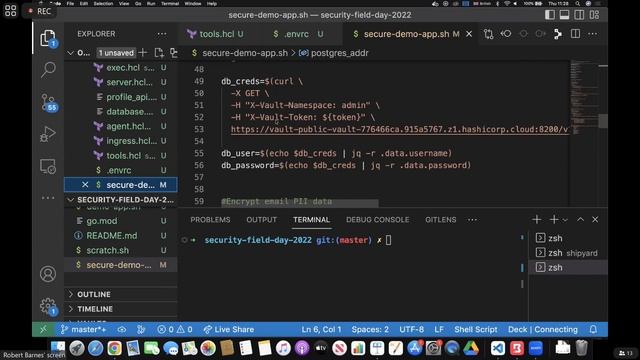The image size is (640, 360).
Task: Collapse the Open Editors section
Action: [x=71, y=53]
